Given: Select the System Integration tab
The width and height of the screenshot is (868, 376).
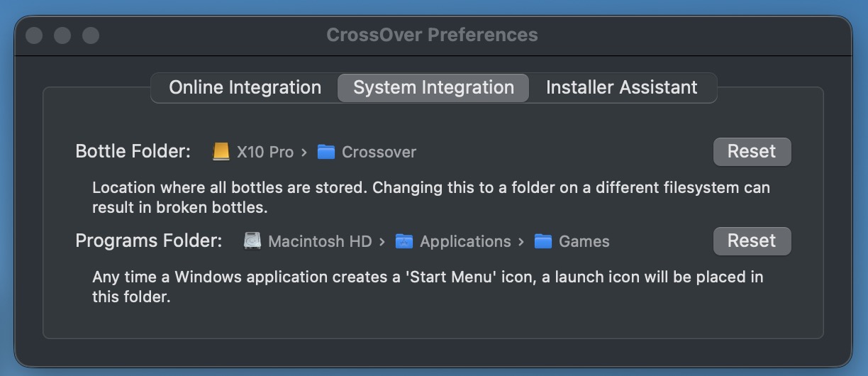Looking at the screenshot, I should [x=433, y=87].
